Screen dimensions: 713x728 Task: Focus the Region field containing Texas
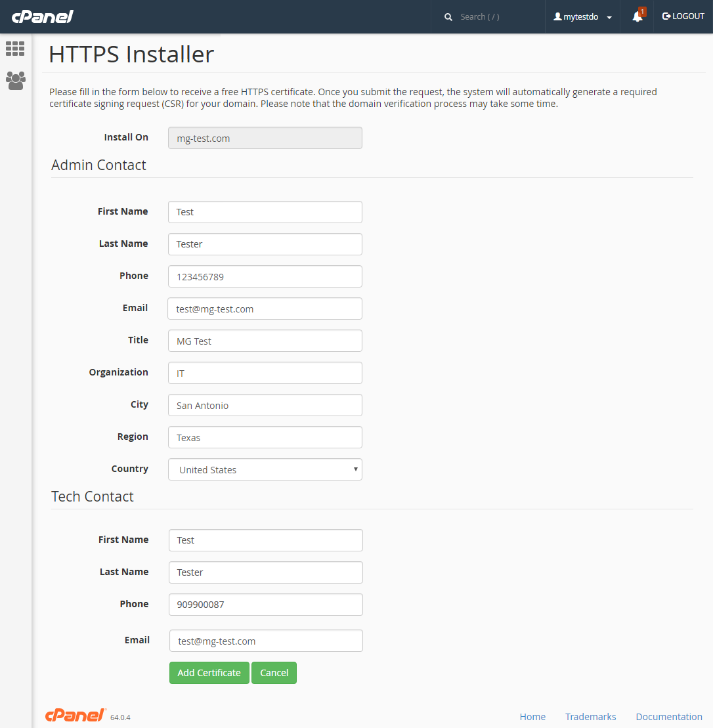click(x=265, y=437)
